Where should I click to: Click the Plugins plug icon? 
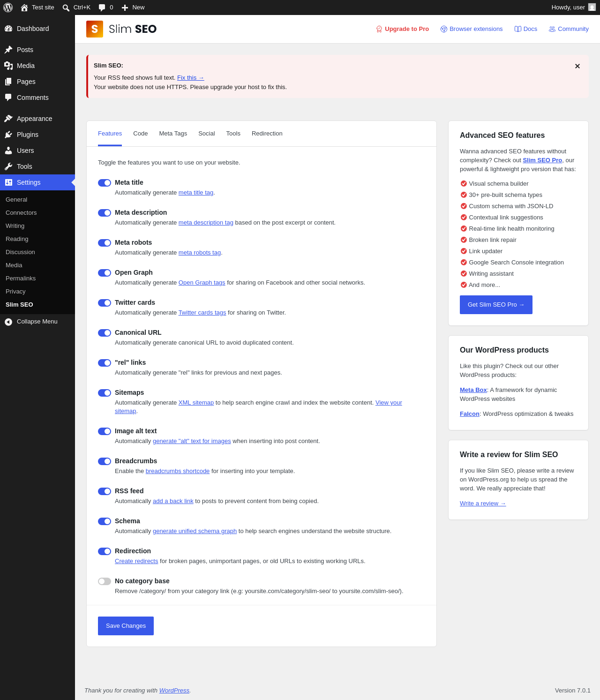(x=8, y=135)
